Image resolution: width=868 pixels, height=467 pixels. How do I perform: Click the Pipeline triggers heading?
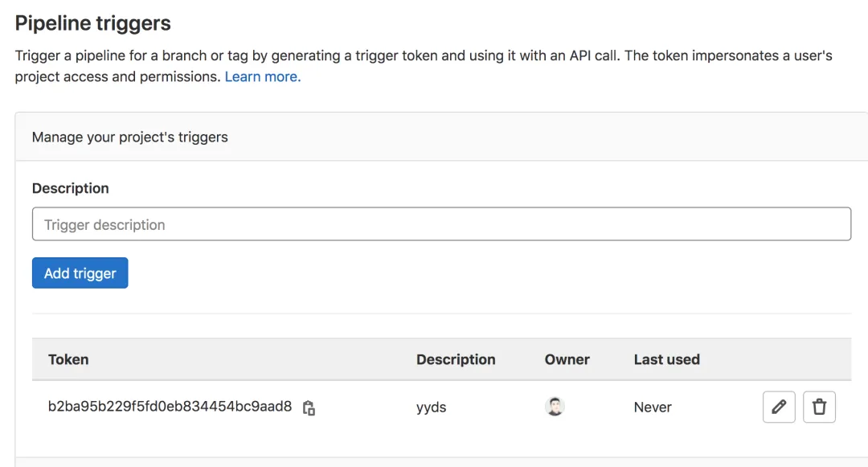[x=93, y=23]
